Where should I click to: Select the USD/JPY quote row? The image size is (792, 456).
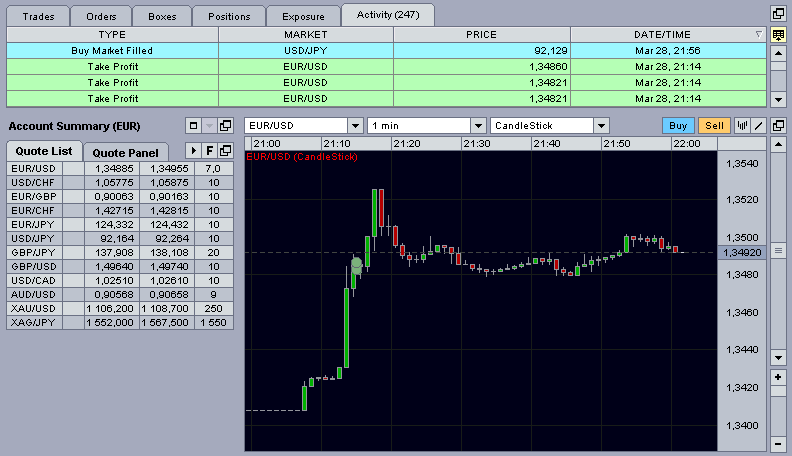pos(120,238)
